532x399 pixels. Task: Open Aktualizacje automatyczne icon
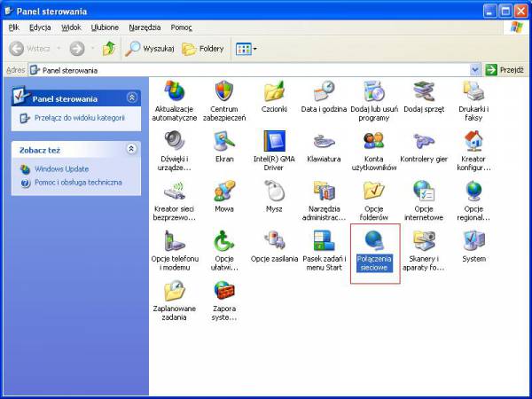point(175,91)
